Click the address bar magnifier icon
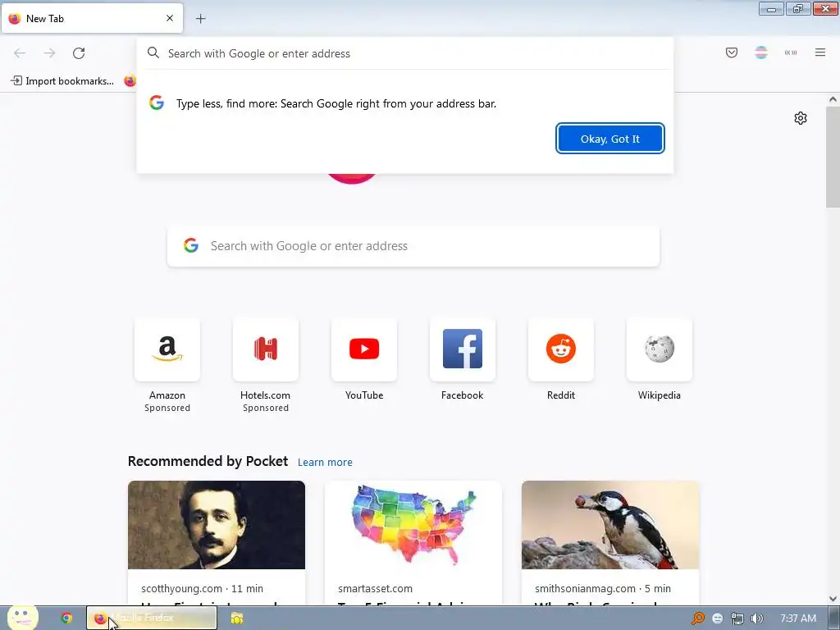 coord(153,53)
